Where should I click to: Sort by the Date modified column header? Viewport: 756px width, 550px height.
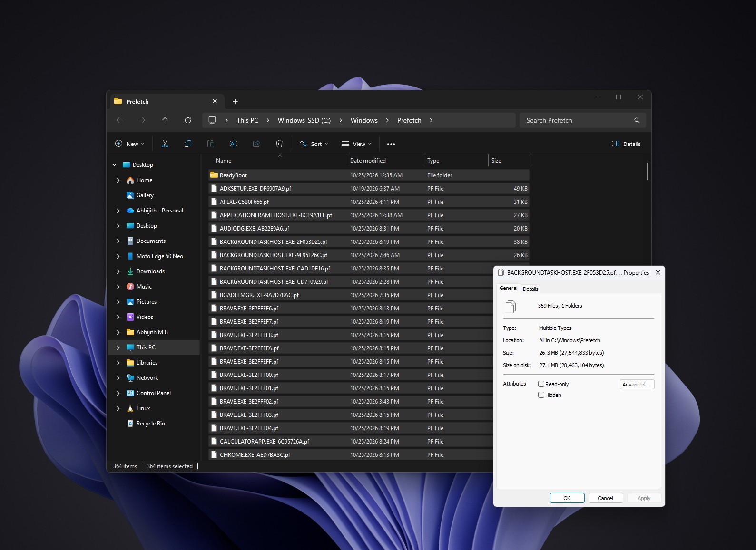(385, 161)
